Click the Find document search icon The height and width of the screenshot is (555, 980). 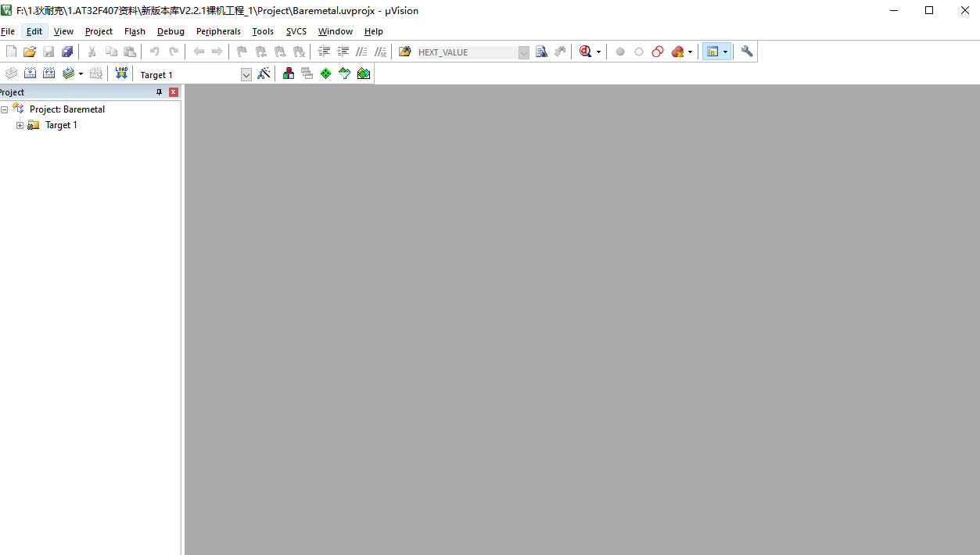coord(541,52)
